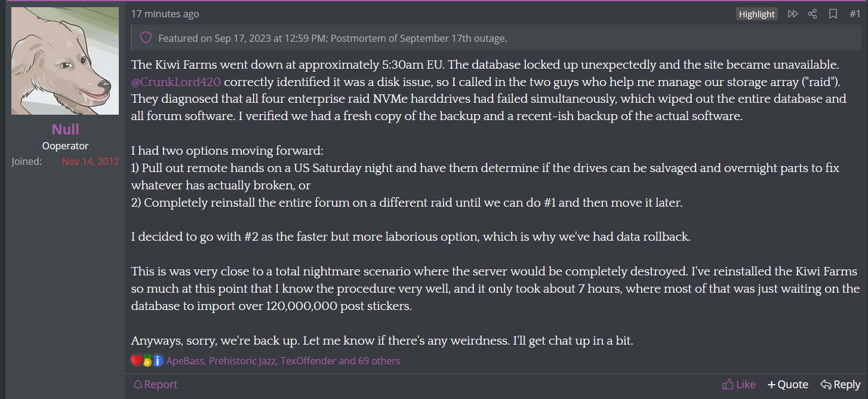Open the Null username profile link
This screenshot has height=399, width=868.
pyautogui.click(x=65, y=130)
